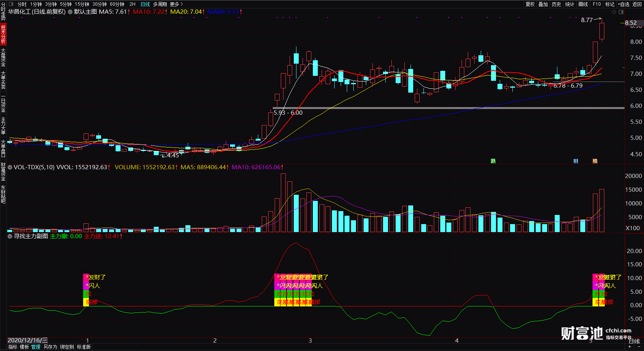Open 历史 history

pyautogui.click(x=557, y=4)
